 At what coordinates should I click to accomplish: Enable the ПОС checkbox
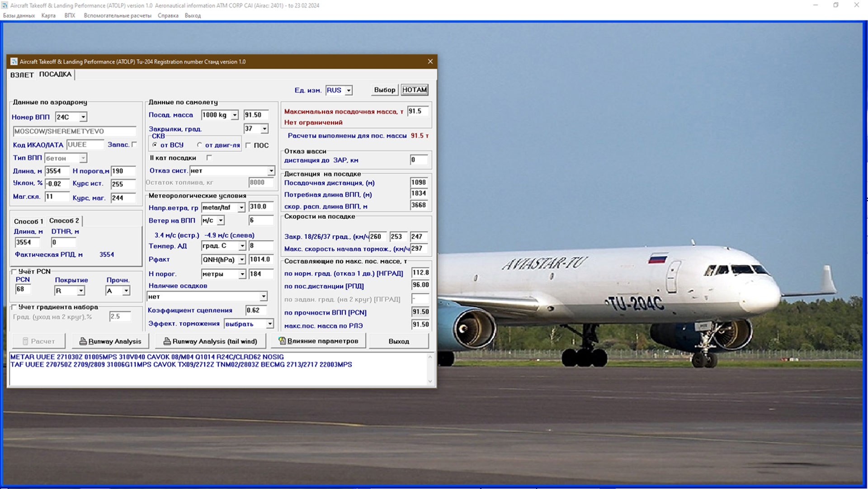248,145
